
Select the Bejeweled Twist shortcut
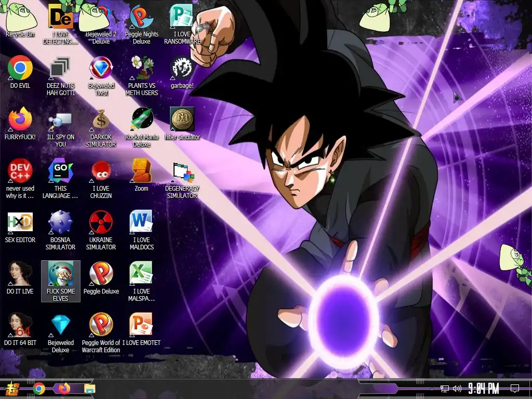coord(101,76)
